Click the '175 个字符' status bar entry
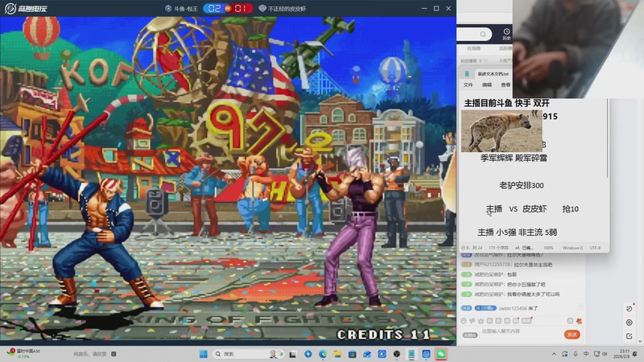 (x=498, y=248)
